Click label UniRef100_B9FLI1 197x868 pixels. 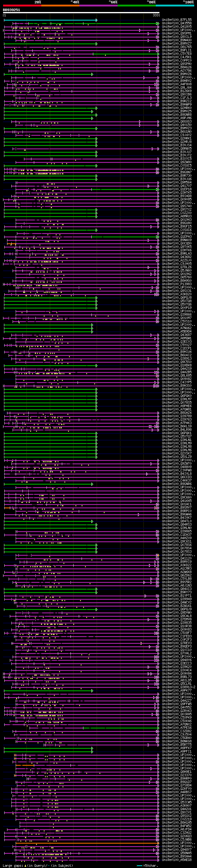(177, 50)
